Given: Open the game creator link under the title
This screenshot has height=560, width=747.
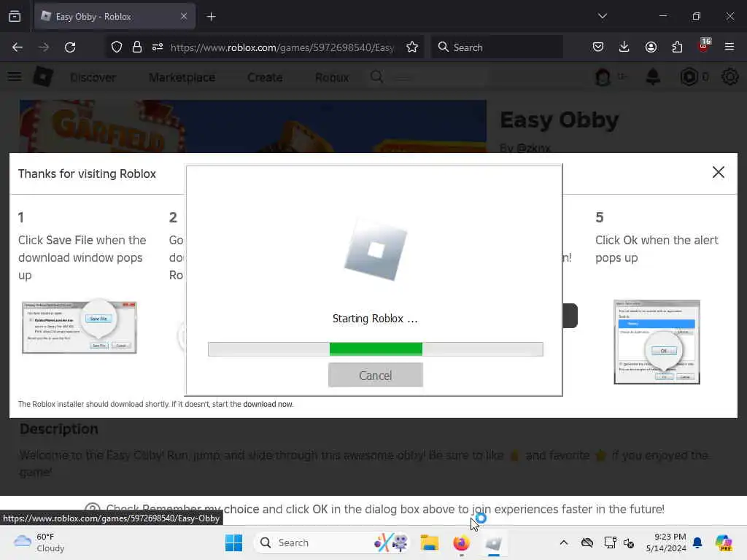Looking at the screenshot, I should (533, 147).
